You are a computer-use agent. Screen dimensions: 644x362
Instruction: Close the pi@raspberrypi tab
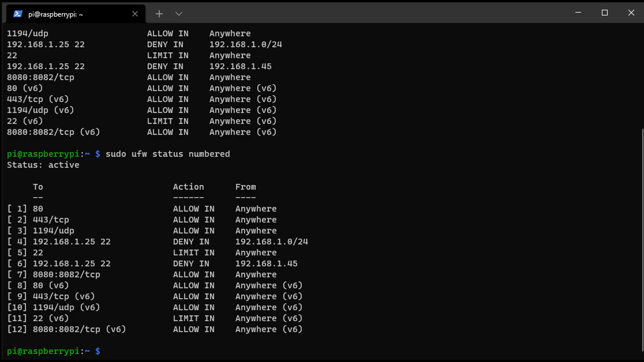point(135,14)
